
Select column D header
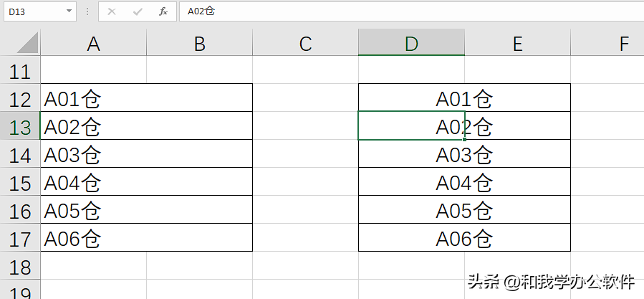coord(411,43)
